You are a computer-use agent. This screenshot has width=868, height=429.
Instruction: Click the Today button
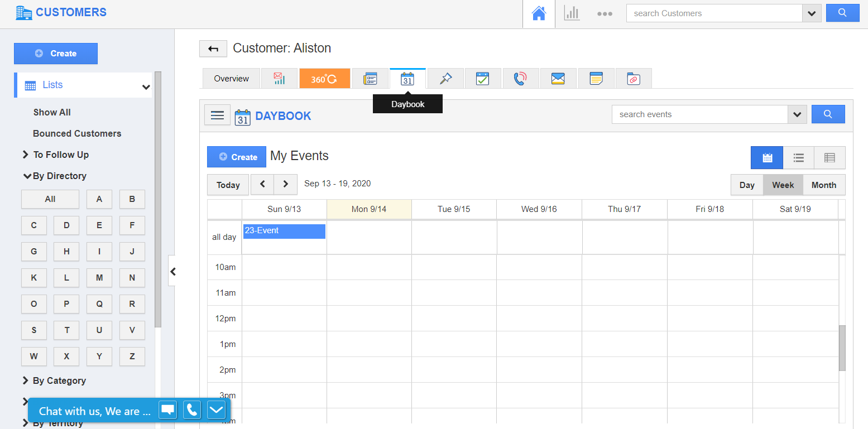(228, 185)
